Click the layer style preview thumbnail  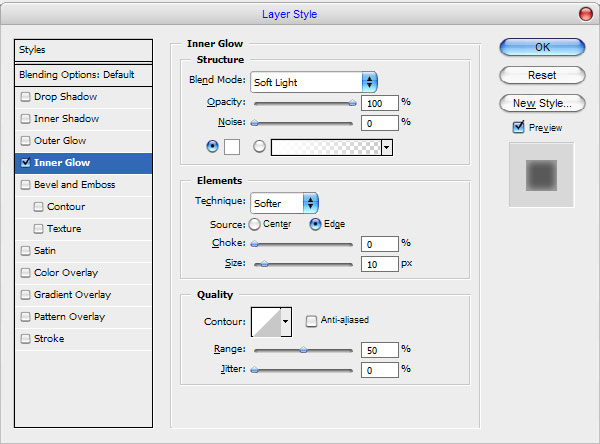click(541, 175)
